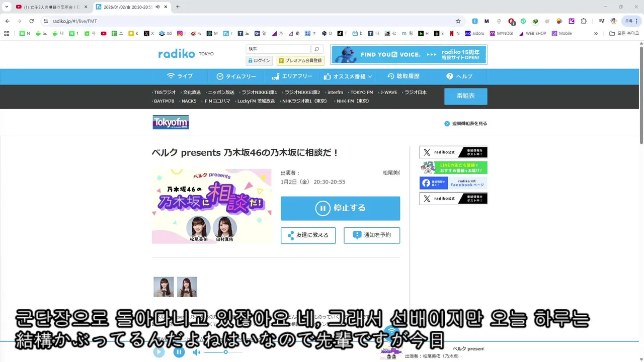
Task: Open the 모든 북마크 bookmarks folder
Action: (624, 34)
